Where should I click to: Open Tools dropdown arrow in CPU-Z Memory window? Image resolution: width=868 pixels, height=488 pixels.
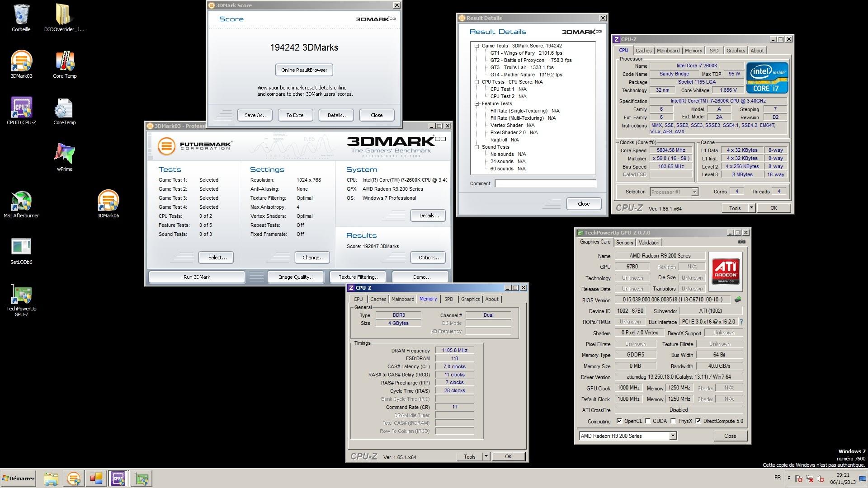click(x=486, y=456)
